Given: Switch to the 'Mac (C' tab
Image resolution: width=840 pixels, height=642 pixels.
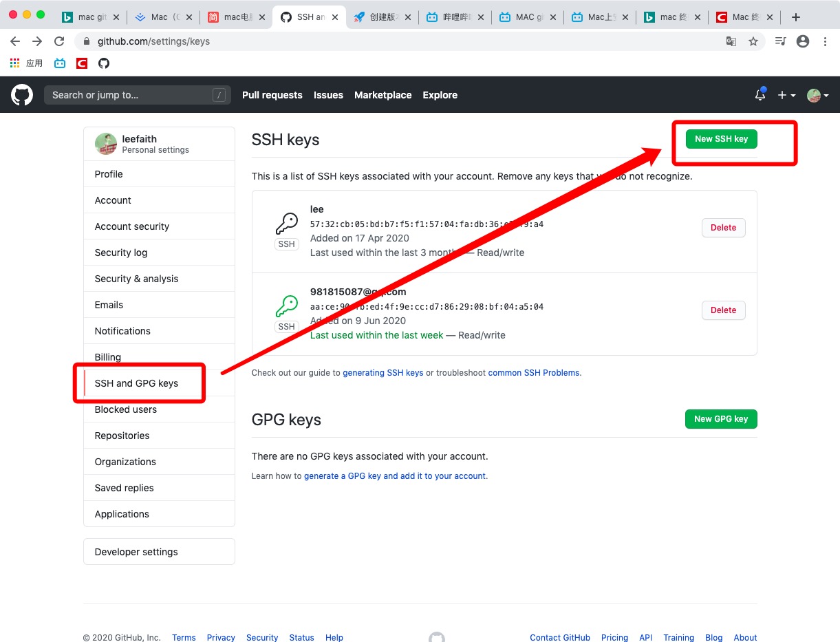Looking at the screenshot, I should (164, 17).
